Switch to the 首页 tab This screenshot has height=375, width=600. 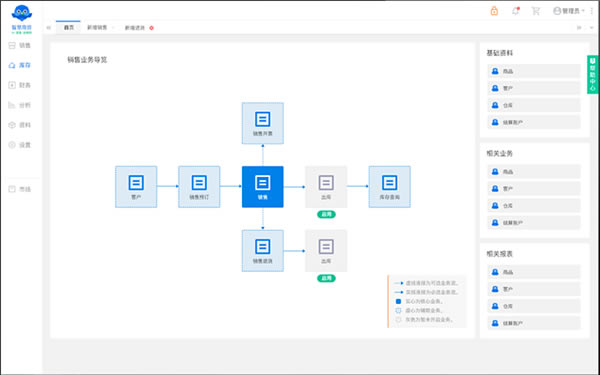(68, 28)
